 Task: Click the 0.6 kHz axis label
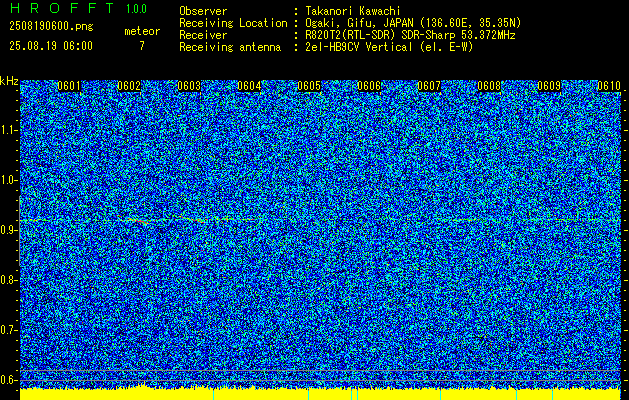tap(8, 380)
